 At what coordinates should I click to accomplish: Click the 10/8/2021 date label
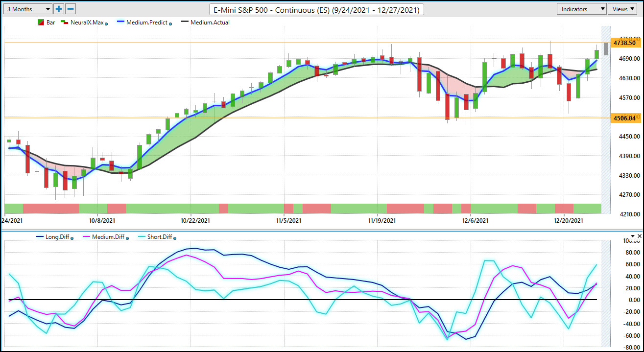(x=102, y=221)
